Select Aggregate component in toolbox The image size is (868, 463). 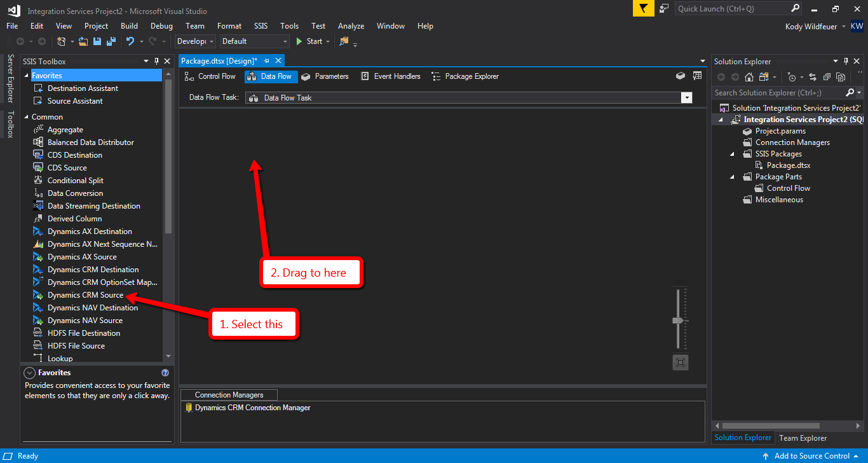(x=65, y=130)
